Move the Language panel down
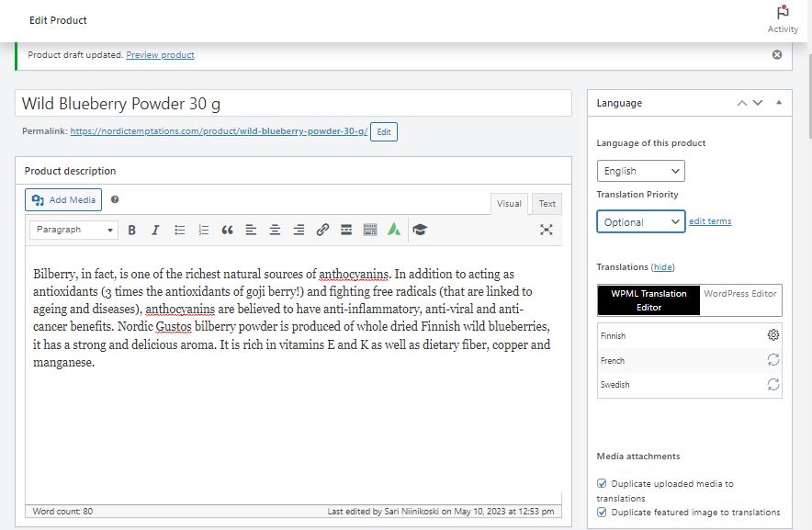Screen dimensions: 812x530 click(758, 103)
